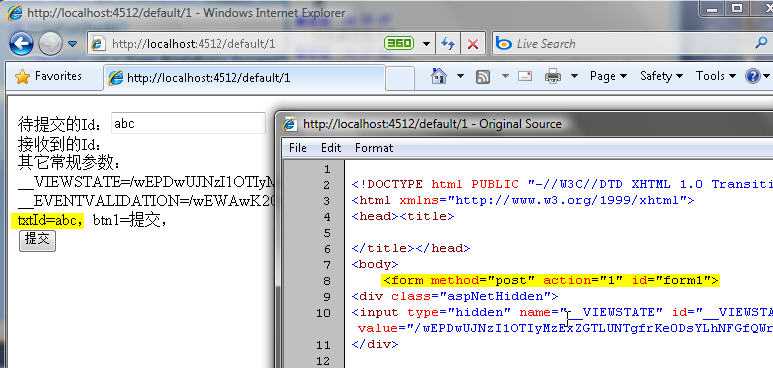Click the Read Mail icon

click(526, 76)
